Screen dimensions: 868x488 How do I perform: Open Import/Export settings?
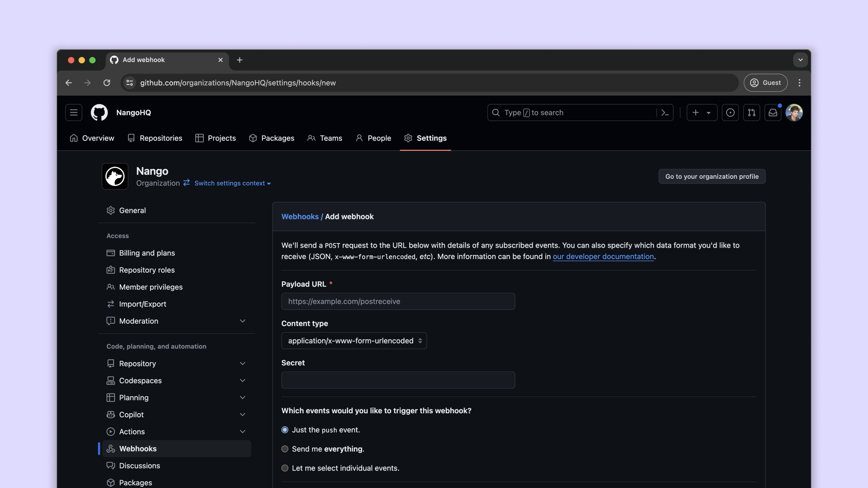tap(176, 304)
